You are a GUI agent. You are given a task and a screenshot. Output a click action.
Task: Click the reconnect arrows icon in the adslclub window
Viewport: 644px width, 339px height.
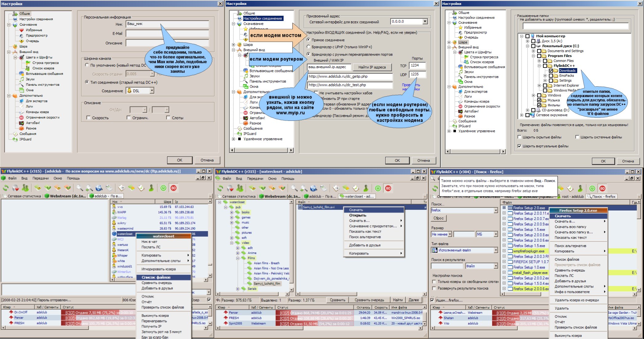point(6,188)
